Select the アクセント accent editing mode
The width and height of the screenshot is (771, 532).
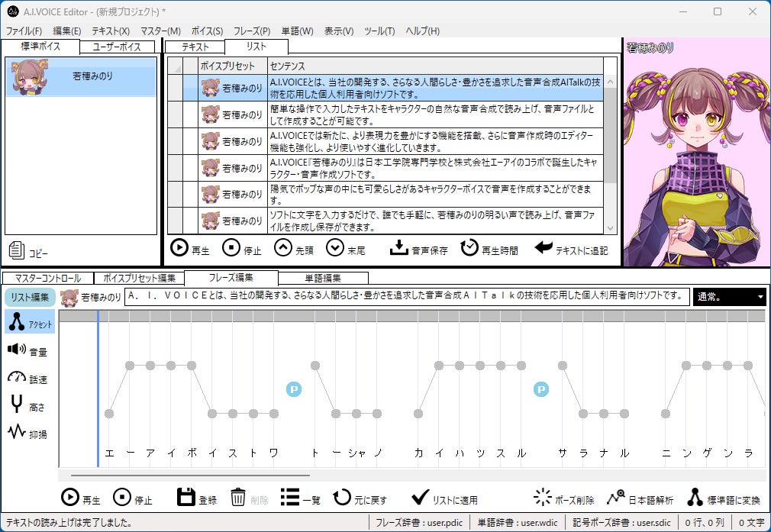(x=30, y=322)
